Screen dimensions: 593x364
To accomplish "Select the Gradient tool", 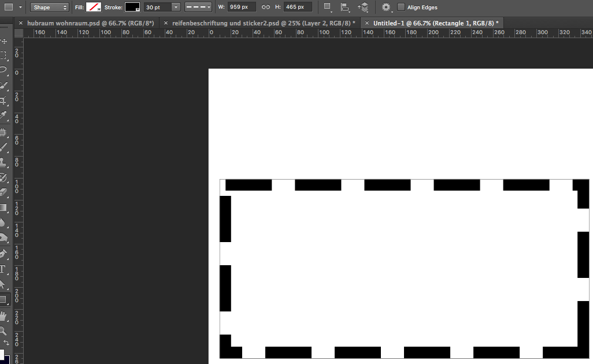I will coord(3,207).
